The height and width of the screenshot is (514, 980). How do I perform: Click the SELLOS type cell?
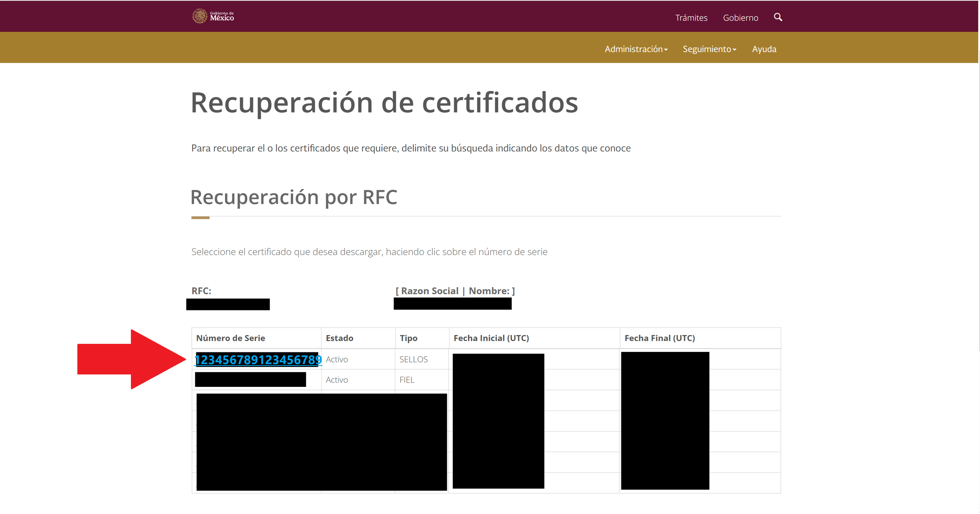click(x=413, y=359)
